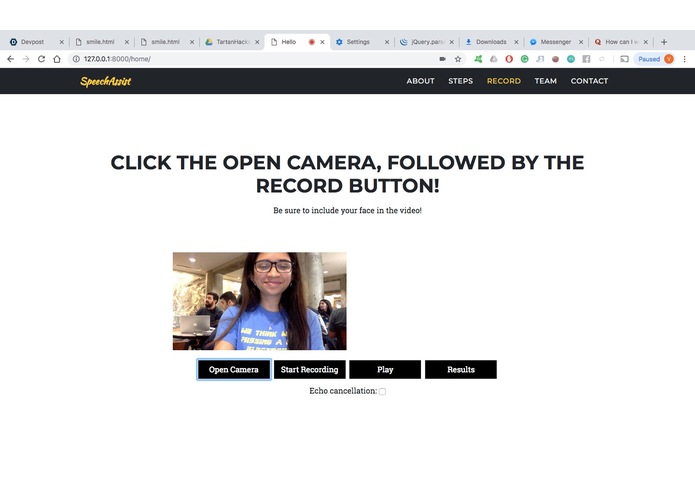Switch to the Settings tab

pos(358,42)
